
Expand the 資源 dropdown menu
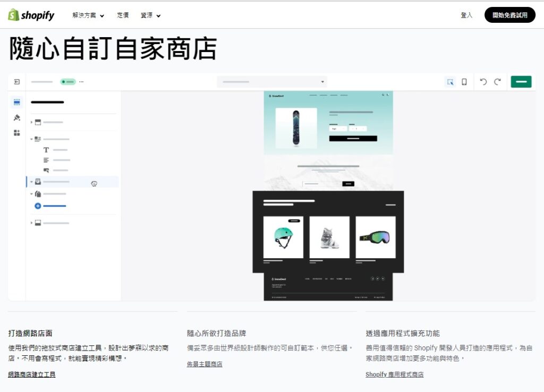point(150,15)
